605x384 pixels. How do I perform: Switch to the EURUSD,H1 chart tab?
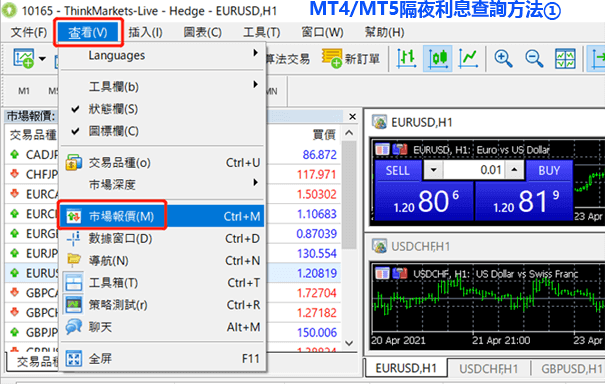[x=406, y=369]
